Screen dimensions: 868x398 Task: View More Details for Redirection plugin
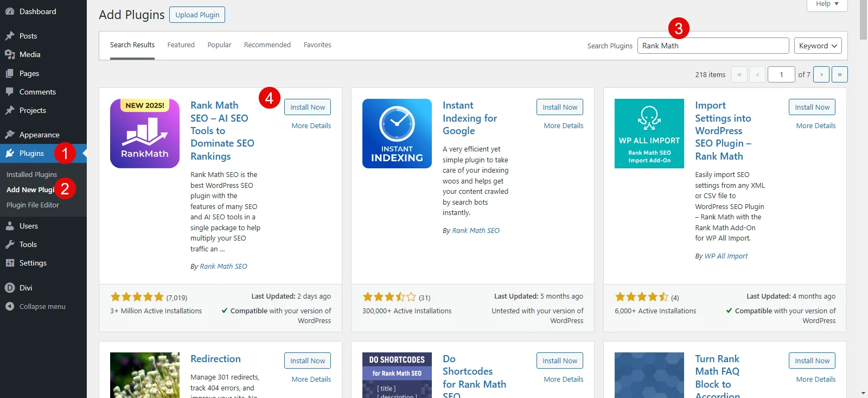click(311, 379)
